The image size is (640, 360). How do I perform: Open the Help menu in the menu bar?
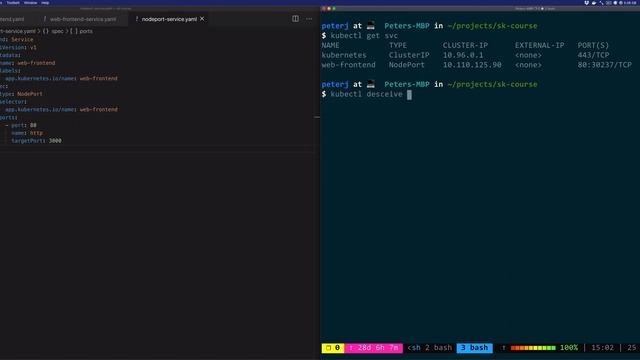45,2
